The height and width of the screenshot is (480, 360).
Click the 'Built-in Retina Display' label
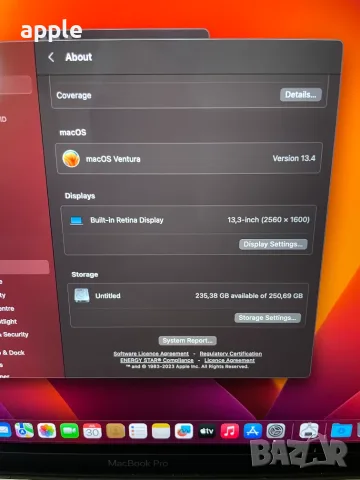coord(127,220)
